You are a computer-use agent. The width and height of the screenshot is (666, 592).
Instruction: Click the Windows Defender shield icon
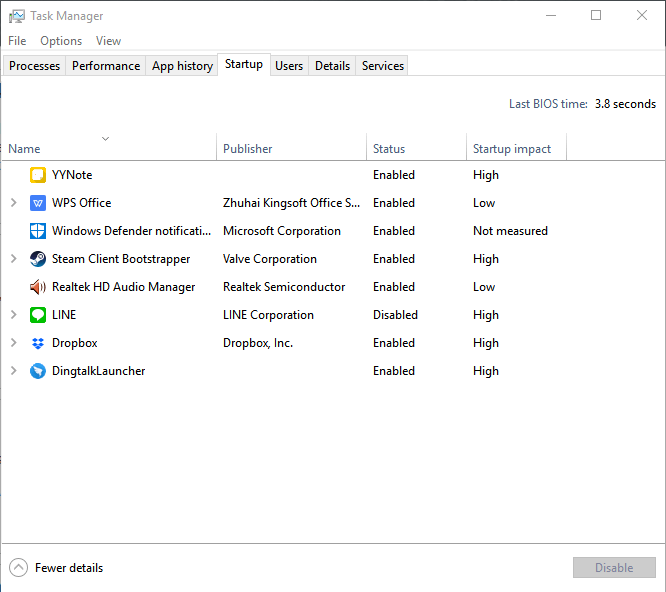(38, 231)
